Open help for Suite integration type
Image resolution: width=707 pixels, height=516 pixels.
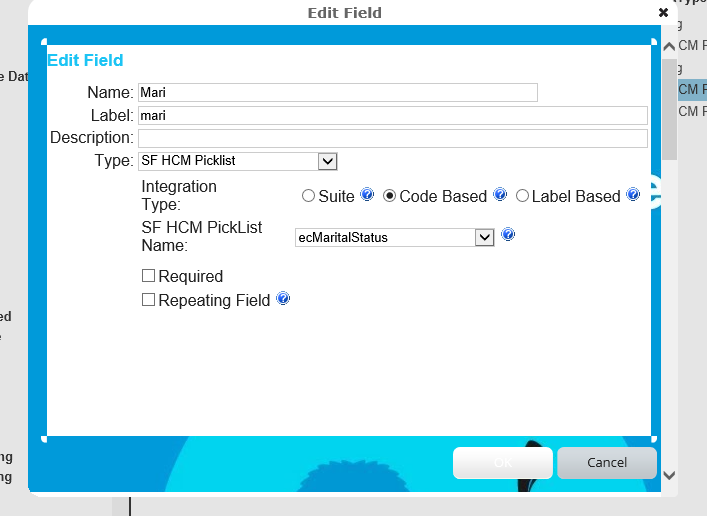point(367,194)
